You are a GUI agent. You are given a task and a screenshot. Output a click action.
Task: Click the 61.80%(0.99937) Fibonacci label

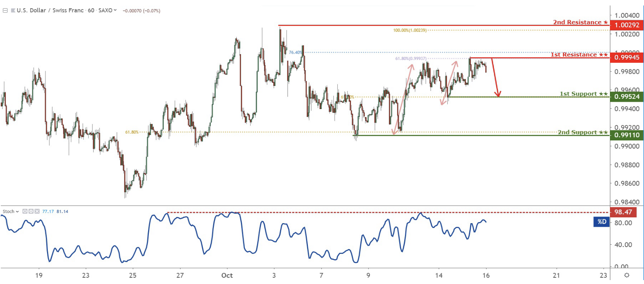point(411,58)
